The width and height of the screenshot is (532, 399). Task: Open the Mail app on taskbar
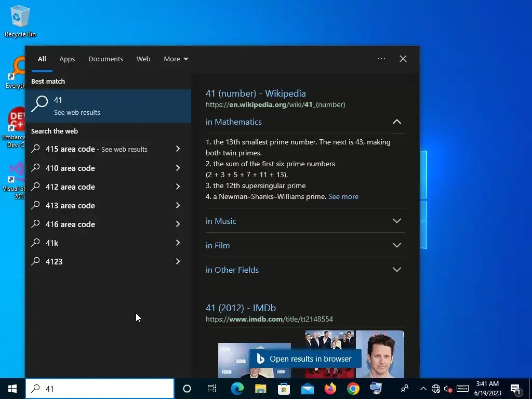[x=308, y=389]
